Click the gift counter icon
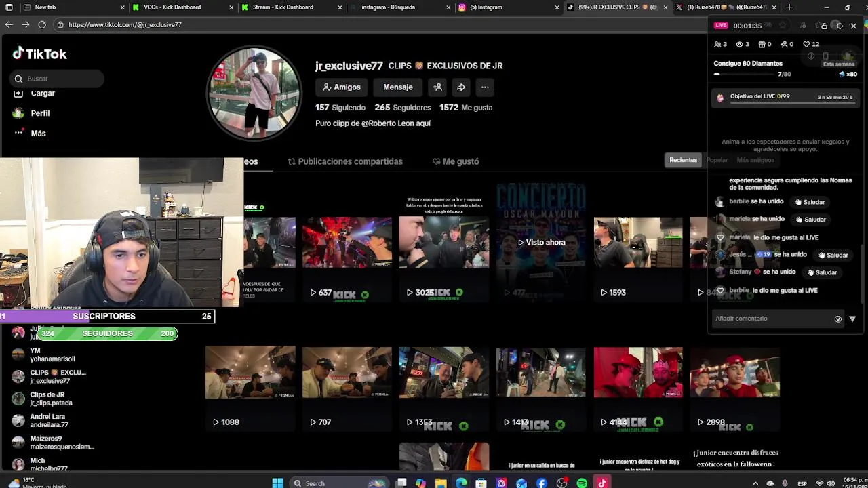 click(762, 44)
